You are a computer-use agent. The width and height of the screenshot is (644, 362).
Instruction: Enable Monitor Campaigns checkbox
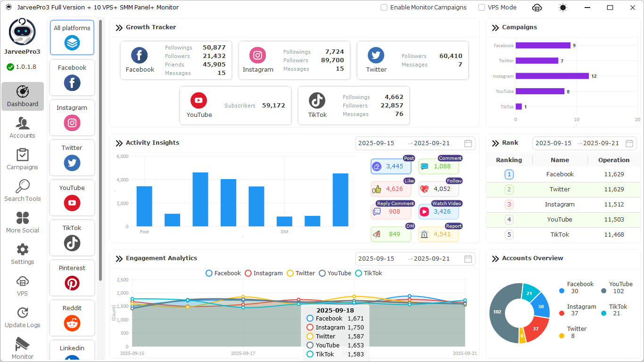pos(384,8)
